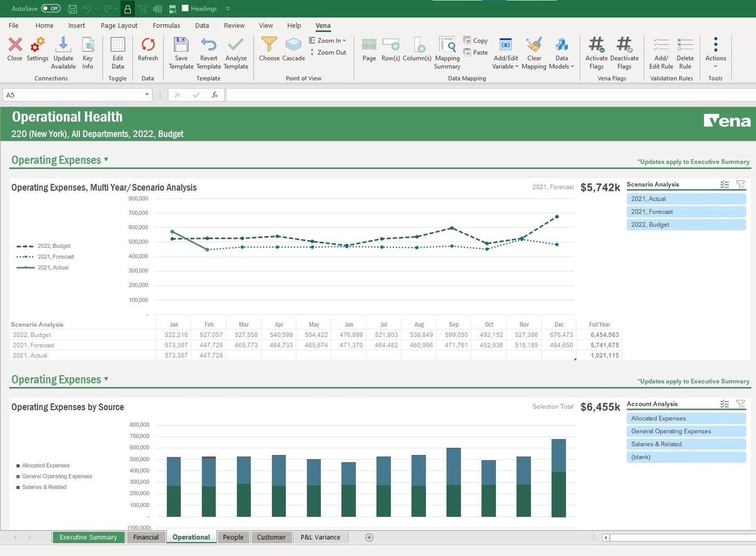Click the Vena Close connection icon
Viewport: 756px width, 556px height.
(15, 45)
